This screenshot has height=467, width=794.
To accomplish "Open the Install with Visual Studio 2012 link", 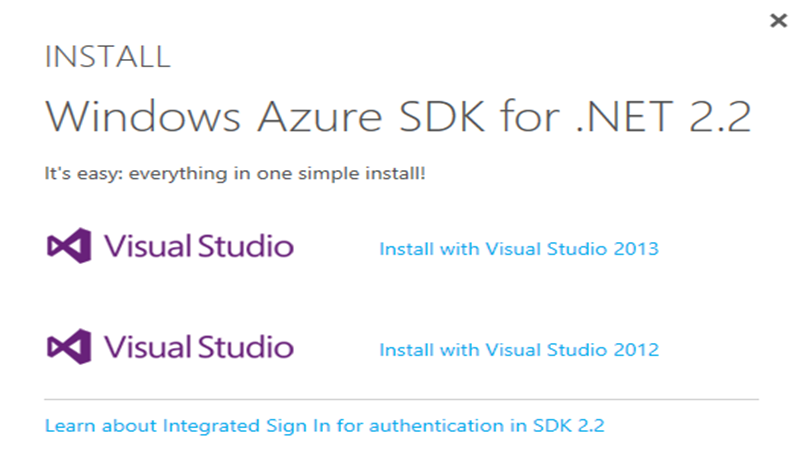I will 518,349.
